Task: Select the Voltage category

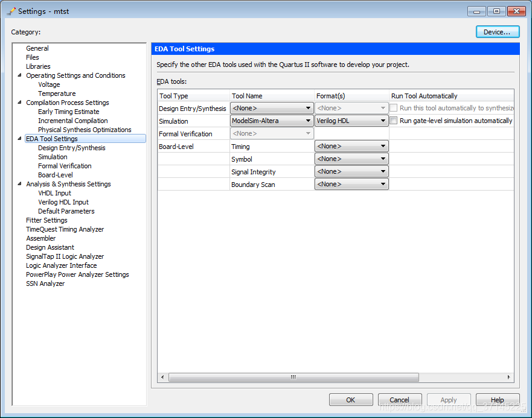Action: tap(49, 84)
